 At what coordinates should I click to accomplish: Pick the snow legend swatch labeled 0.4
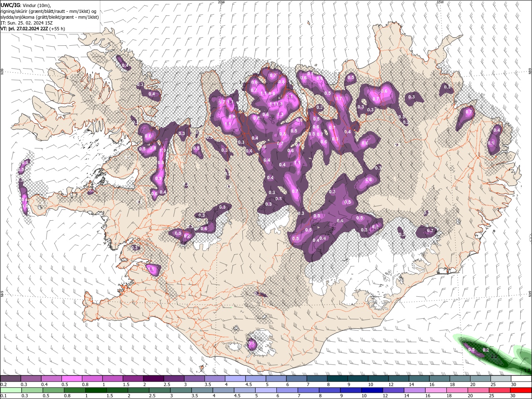(x=51, y=379)
